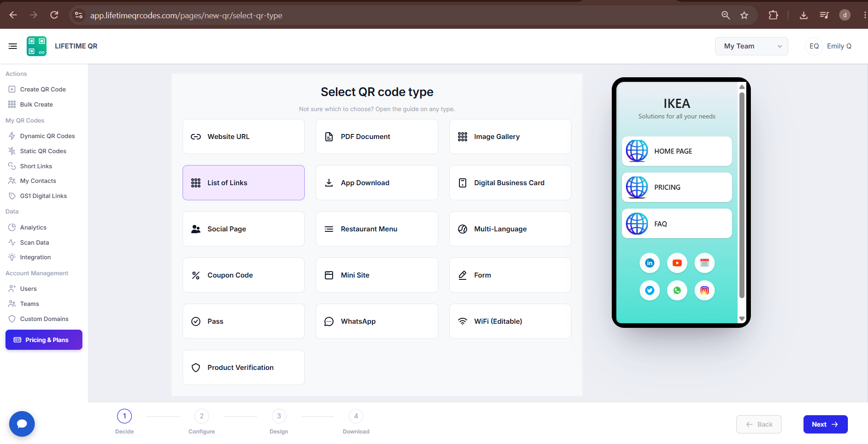
Task: Select Image Gallery QR type
Action: pos(510,137)
